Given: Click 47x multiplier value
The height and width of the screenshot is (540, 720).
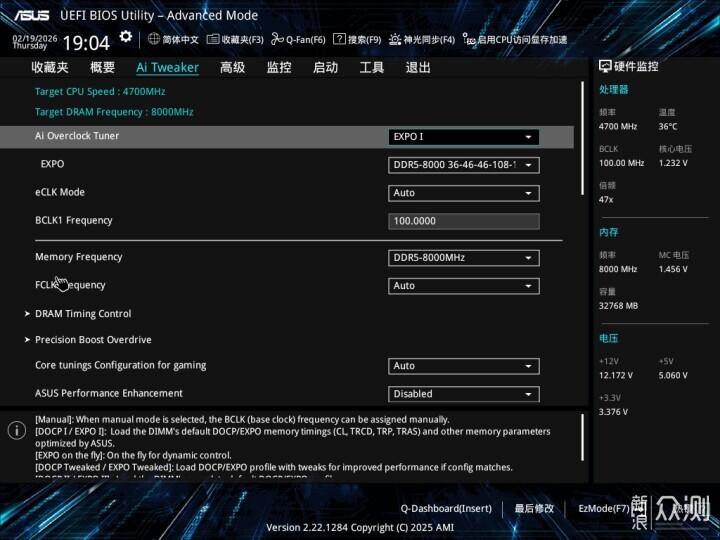Looking at the screenshot, I should pos(606,200).
